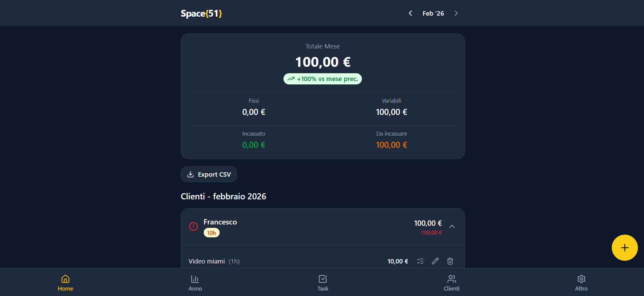Delete Video miami with the trash icon
This screenshot has width=644, height=296.
click(450, 261)
